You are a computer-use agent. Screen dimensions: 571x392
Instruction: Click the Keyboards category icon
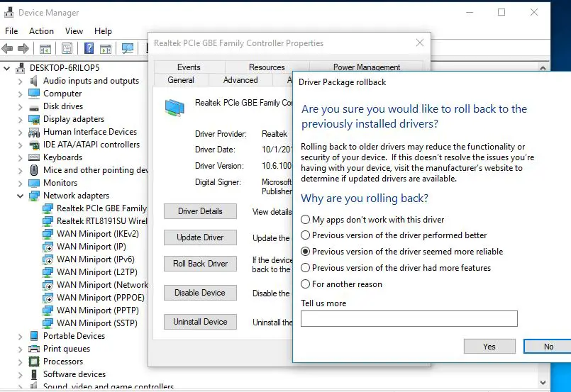[x=34, y=157]
